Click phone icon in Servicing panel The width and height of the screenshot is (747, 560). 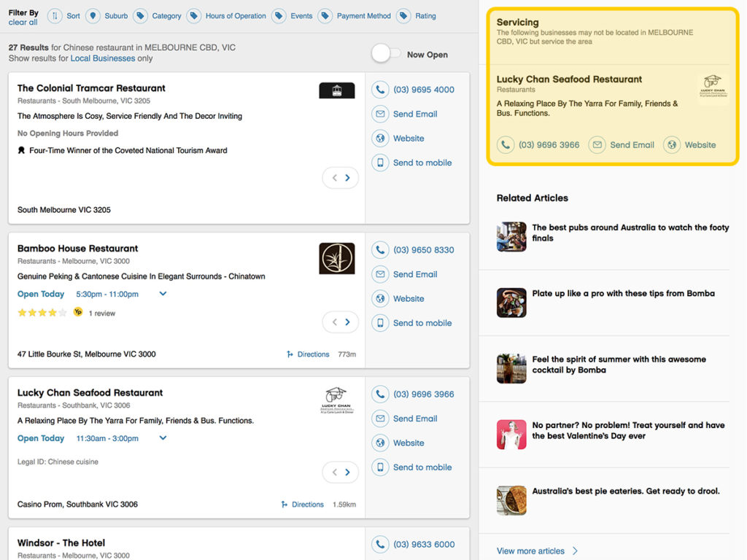[506, 145]
